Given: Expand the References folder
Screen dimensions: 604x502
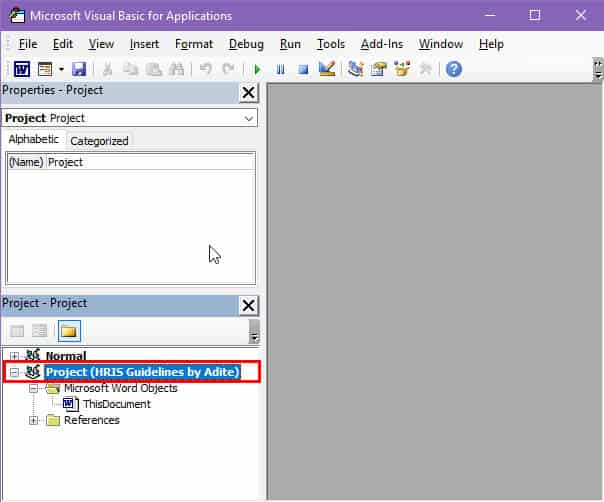Looking at the screenshot, I should pyautogui.click(x=33, y=420).
